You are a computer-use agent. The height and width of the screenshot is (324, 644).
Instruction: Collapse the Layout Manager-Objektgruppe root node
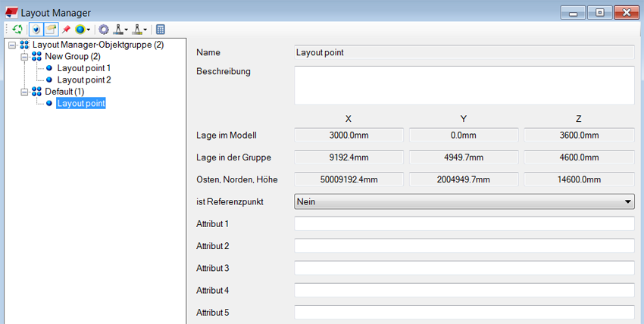[x=12, y=45]
